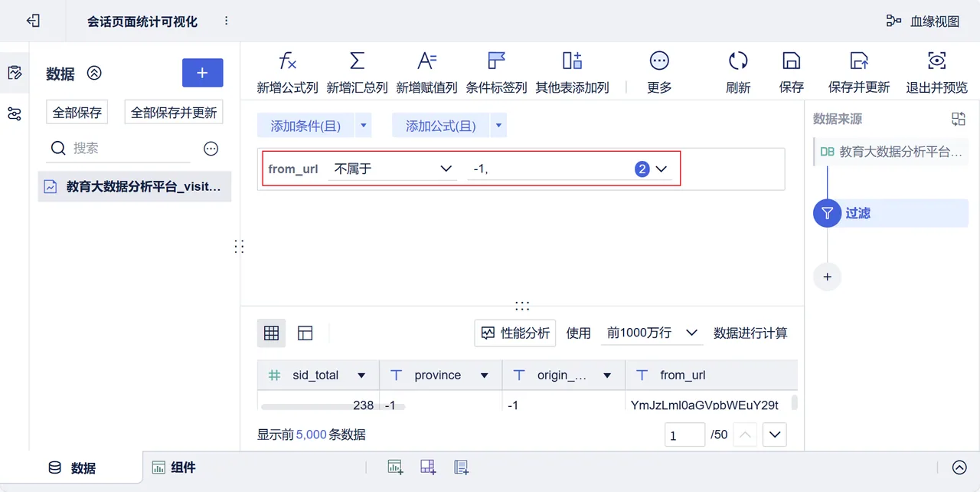This screenshot has width=980, height=492.
Task: Click the add-dashboard icon in bottom bar
Action: (x=428, y=467)
